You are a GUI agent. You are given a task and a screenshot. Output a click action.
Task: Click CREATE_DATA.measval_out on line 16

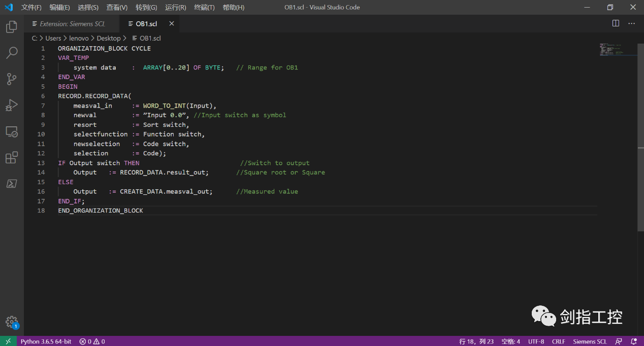click(165, 192)
